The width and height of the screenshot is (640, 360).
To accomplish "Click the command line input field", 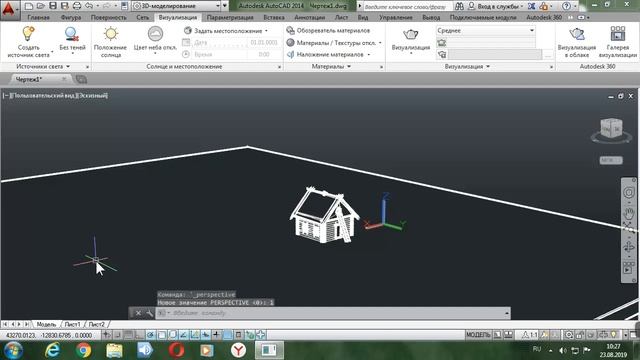I will click(x=333, y=313).
